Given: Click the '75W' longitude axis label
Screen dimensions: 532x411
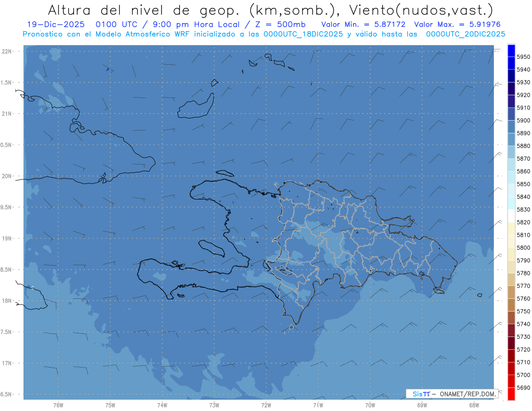Looking at the screenshot, I should coord(110,405).
